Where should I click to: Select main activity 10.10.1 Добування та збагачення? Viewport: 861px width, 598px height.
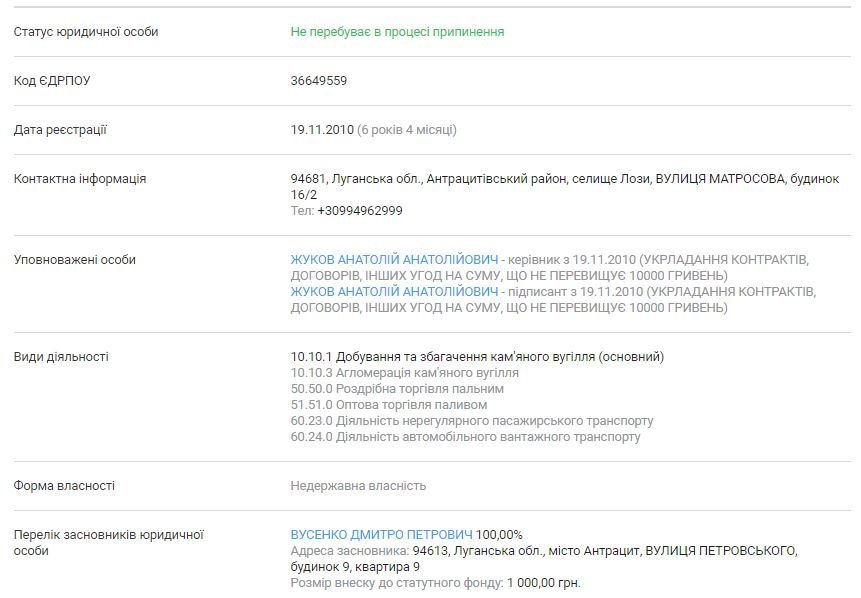coord(477,357)
